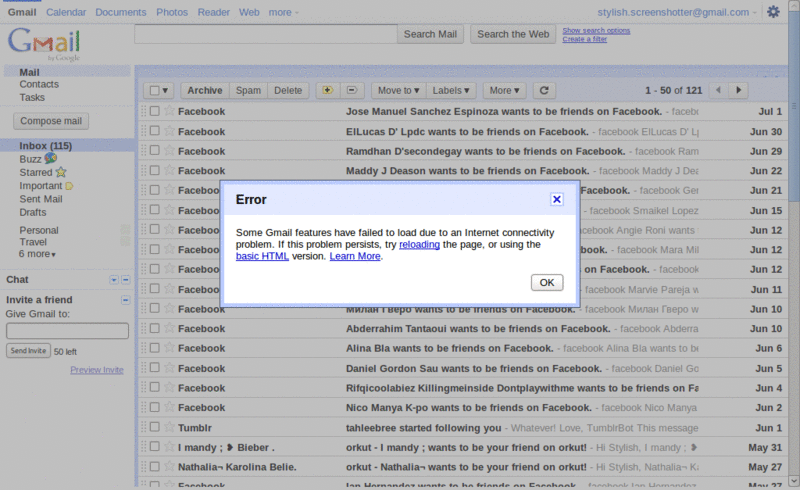800x490 pixels.
Task: Check the Tumblr email checkbox
Action: point(155,427)
